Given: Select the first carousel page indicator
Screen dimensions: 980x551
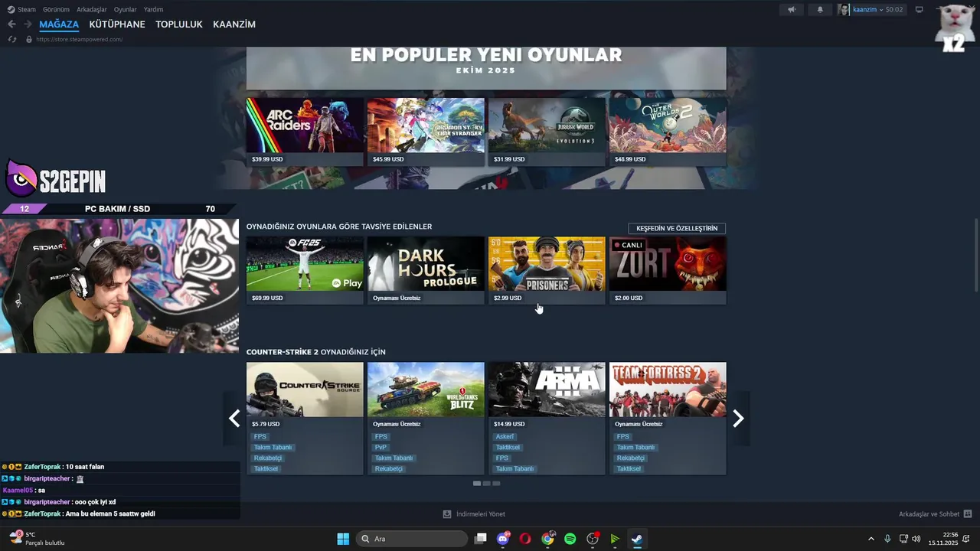Looking at the screenshot, I should 477,484.
